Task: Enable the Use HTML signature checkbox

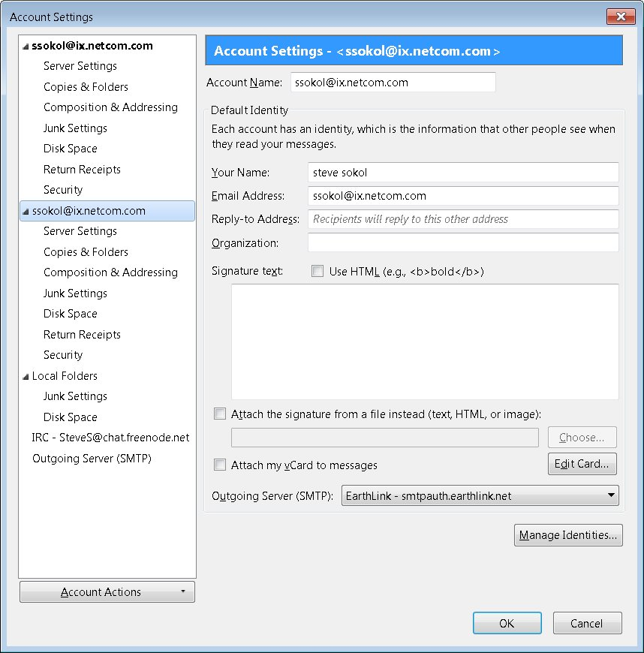Action: [x=317, y=272]
